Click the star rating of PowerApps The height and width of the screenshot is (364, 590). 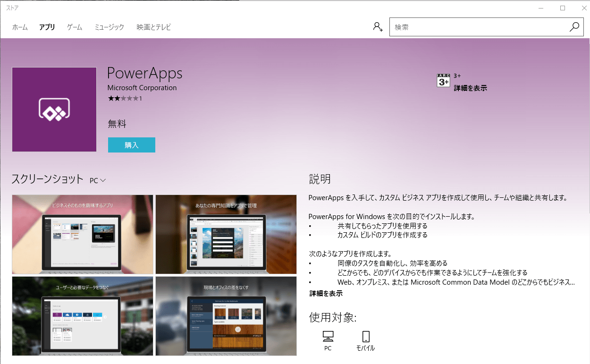pyautogui.click(x=123, y=98)
